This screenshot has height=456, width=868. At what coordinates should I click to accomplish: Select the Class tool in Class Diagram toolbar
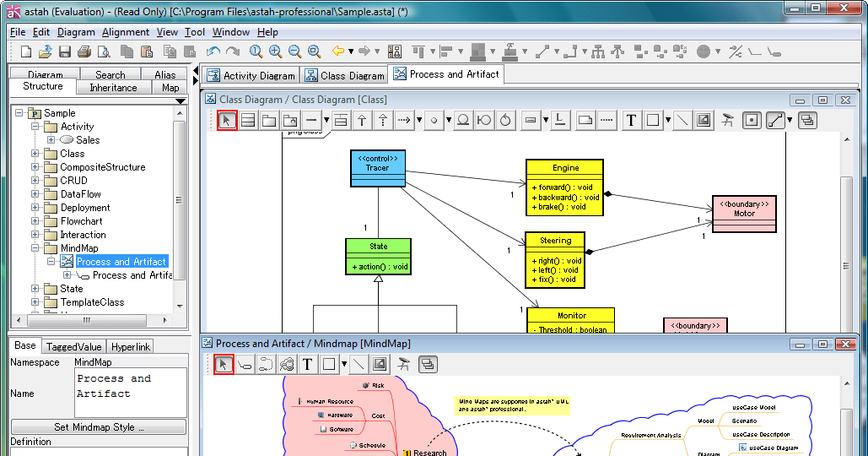248,120
